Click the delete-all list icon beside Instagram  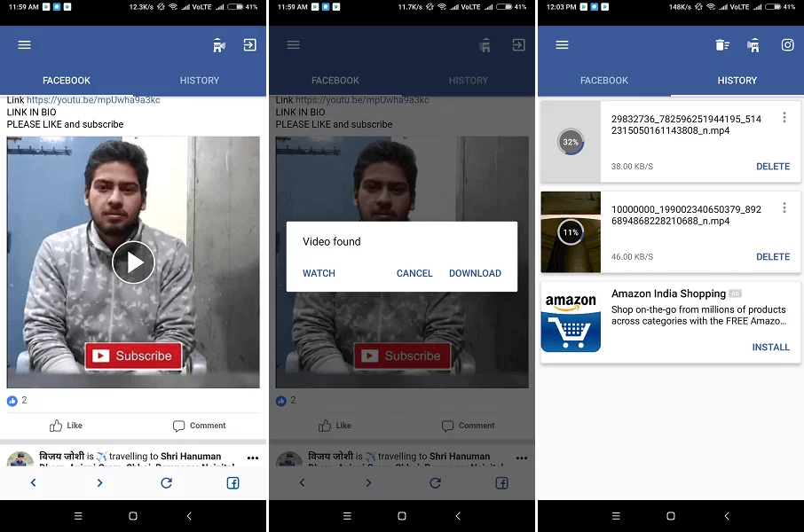click(x=722, y=45)
